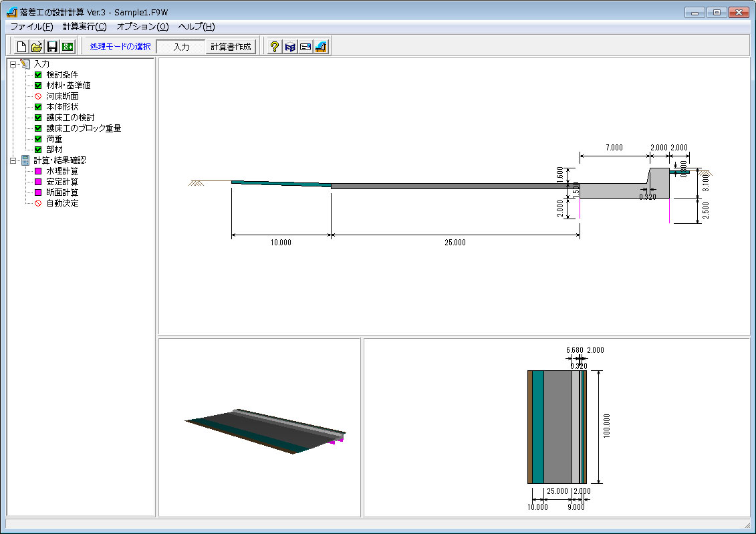Open a file with the folder icon
This screenshot has height=534, width=756.
point(37,47)
